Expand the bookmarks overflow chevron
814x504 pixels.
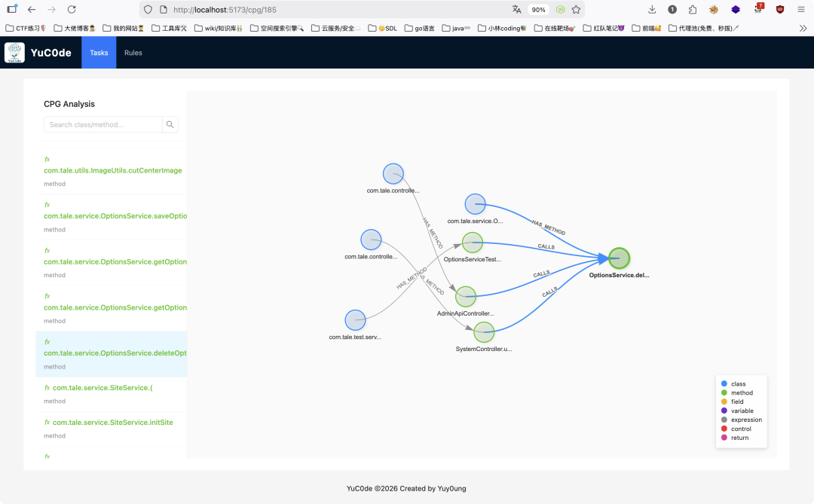[803, 29]
